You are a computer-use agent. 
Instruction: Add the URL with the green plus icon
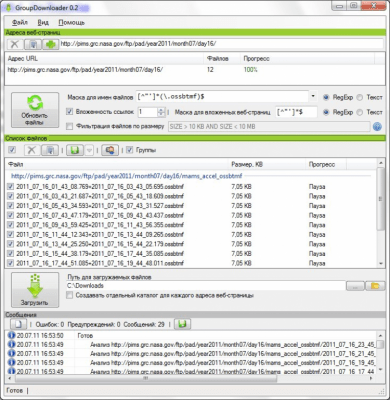click(x=51, y=44)
